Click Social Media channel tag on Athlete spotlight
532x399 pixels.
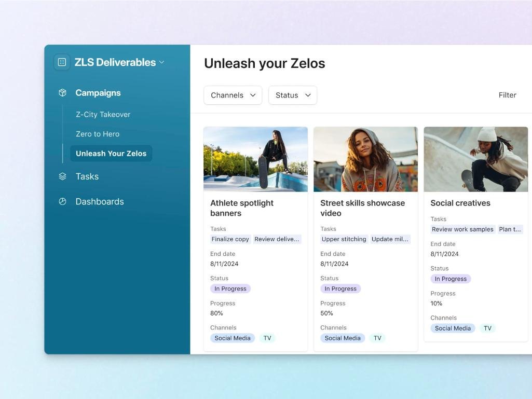click(x=233, y=338)
